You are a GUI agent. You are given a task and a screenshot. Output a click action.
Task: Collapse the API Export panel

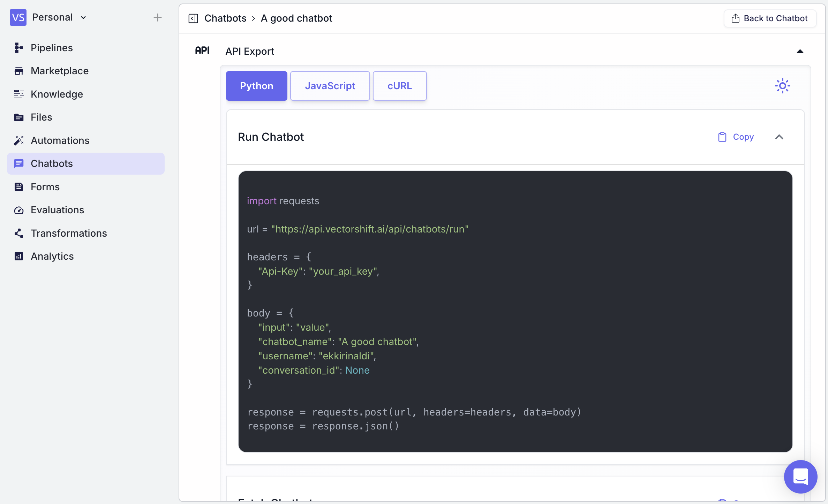click(x=799, y=51)
